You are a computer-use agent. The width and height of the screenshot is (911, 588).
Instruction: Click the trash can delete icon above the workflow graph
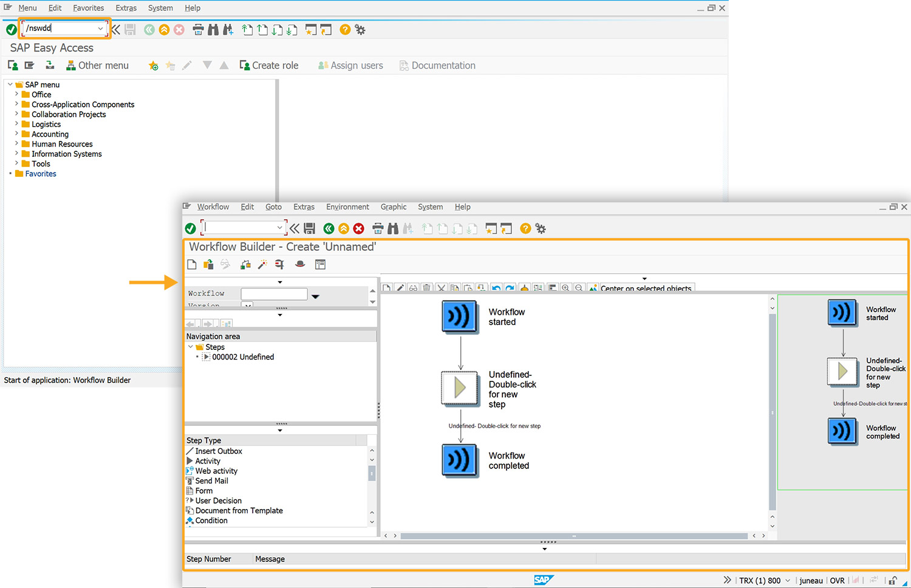427,288
